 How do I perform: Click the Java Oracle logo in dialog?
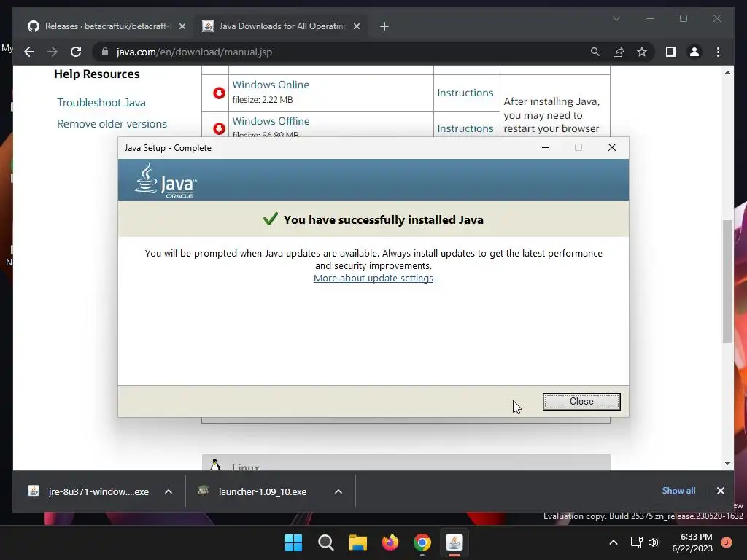pos(166,181)
